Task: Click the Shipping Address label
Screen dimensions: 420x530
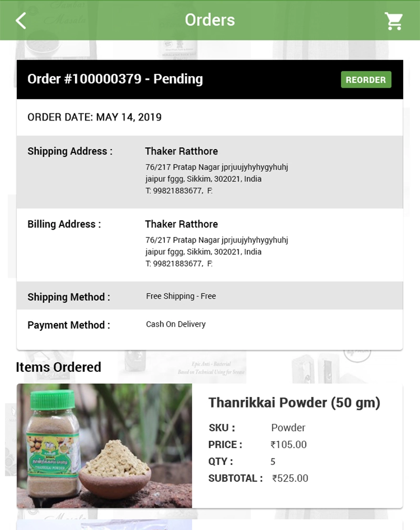Action: (70, 151)
